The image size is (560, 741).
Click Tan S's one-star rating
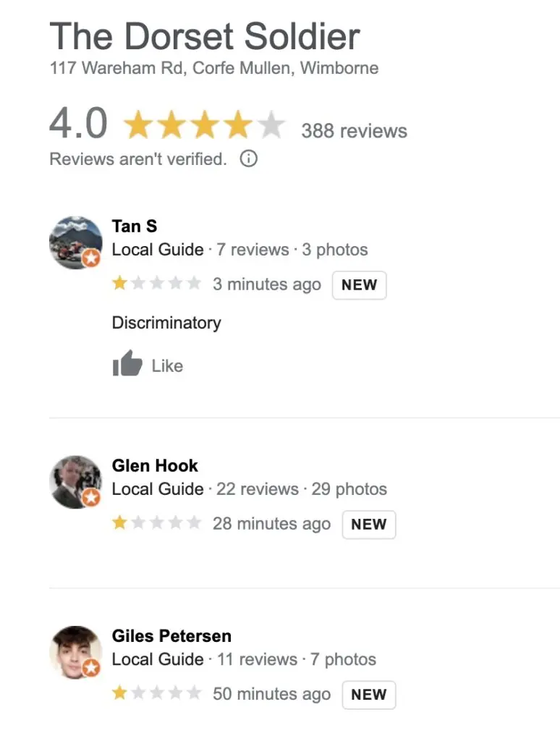(156, 284)
